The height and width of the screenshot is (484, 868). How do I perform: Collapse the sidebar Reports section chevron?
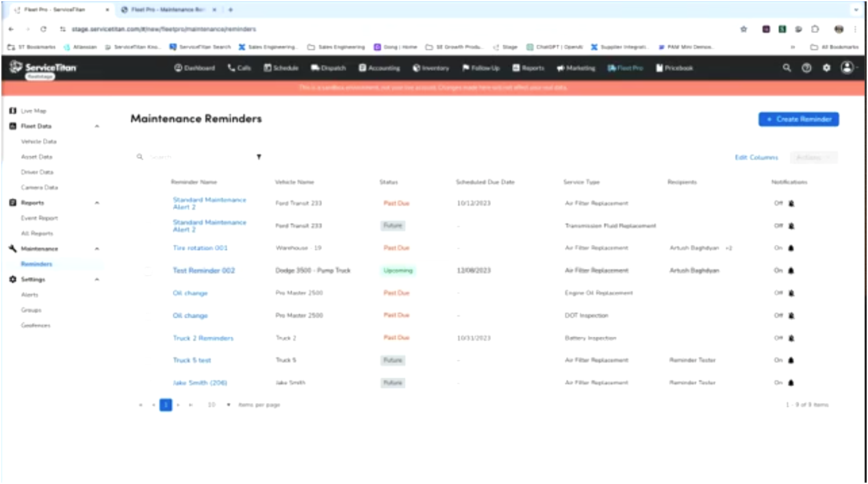97,203
